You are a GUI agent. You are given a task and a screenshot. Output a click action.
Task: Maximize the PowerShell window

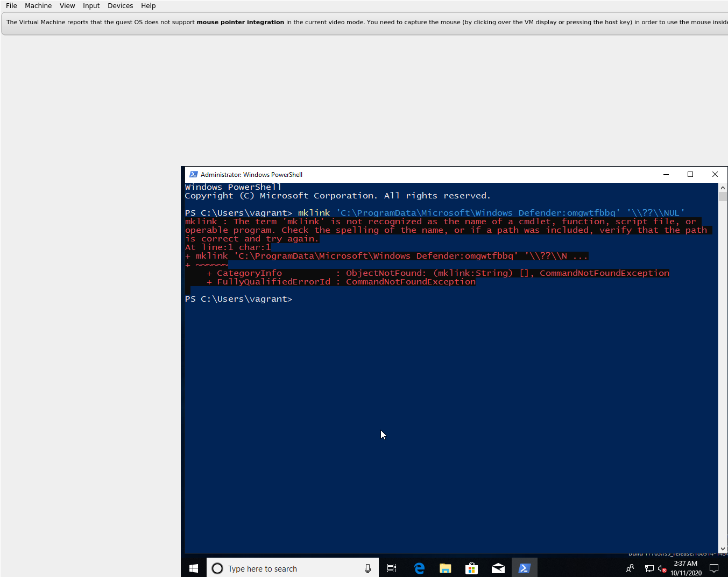pos(690,174)
